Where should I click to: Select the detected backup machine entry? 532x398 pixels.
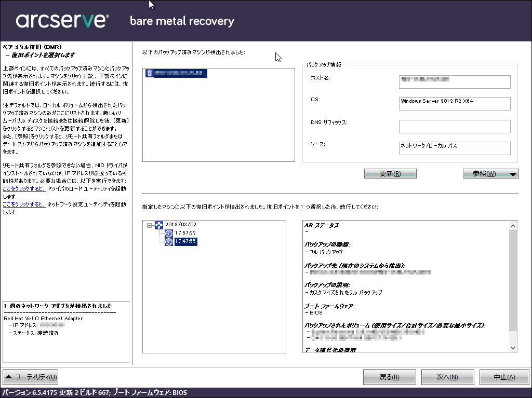[177, 73]
